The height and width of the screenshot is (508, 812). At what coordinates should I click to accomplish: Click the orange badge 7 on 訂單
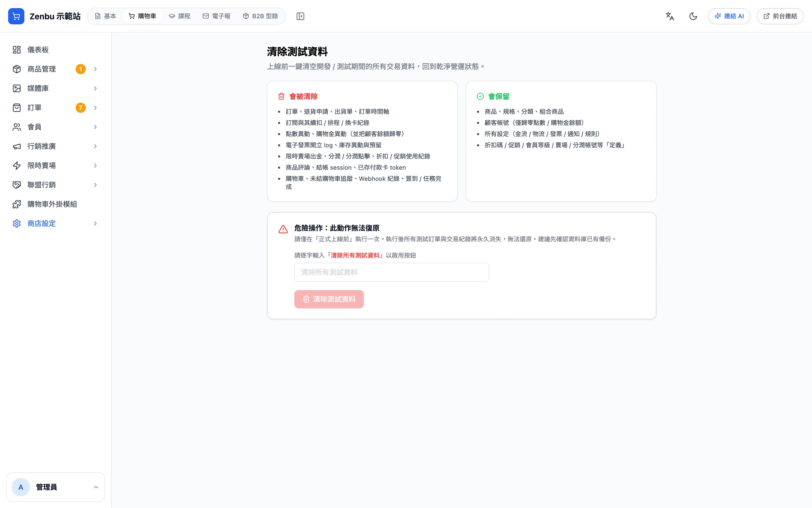click(80, 108)
